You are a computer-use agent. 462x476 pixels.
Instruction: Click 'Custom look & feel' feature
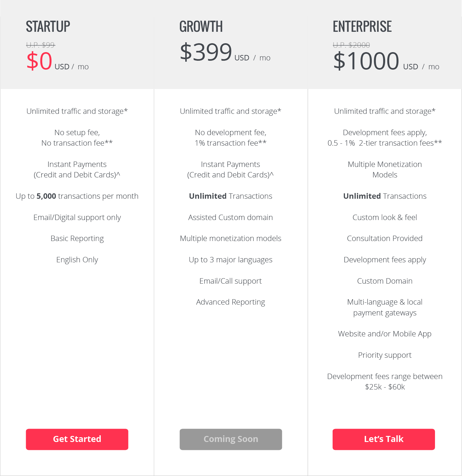tap(384, 217)
